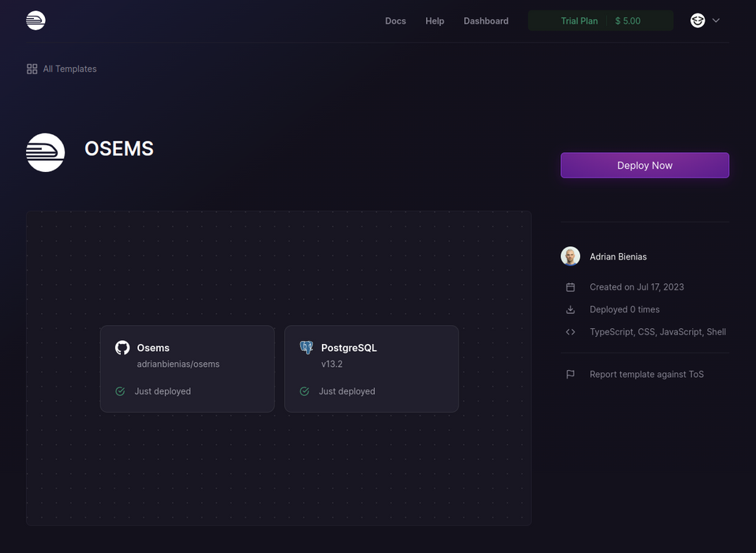756x553 pixels.
Task: Click the 'TypeScript, CSS, JavaScript, Shell' text
Action: coord(657,331)
